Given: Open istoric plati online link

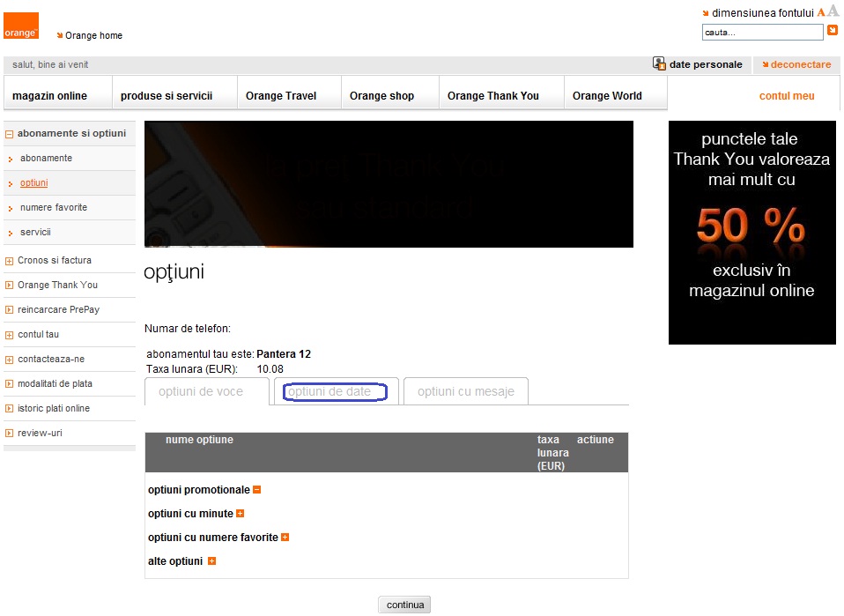Looking at the screenshot, I should (54, 409).
